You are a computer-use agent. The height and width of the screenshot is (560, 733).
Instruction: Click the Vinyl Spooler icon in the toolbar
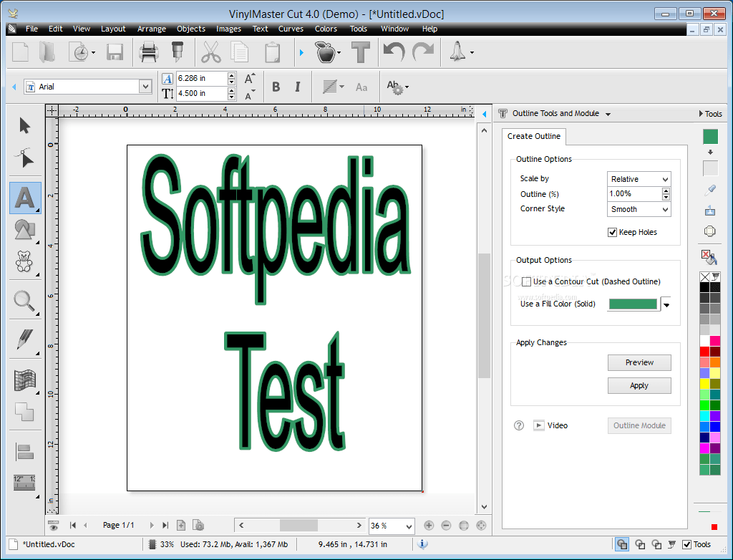point(177,52)
